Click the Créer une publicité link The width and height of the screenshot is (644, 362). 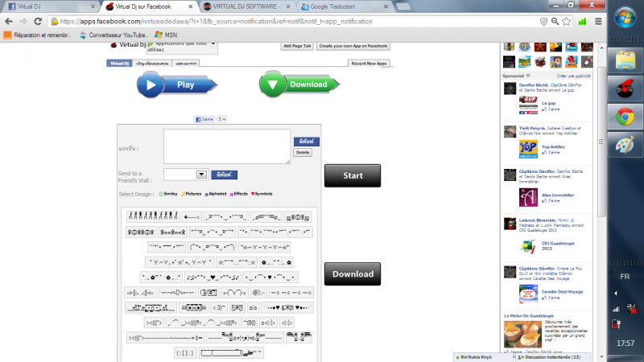tap(573, 76)
